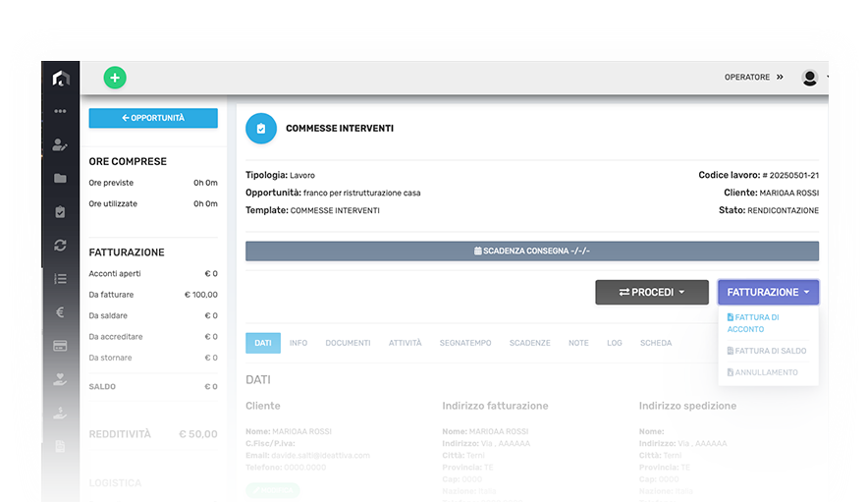Screen dimensions: 868x502
Task: Click the Ore previste row
Action: point(153,183)
